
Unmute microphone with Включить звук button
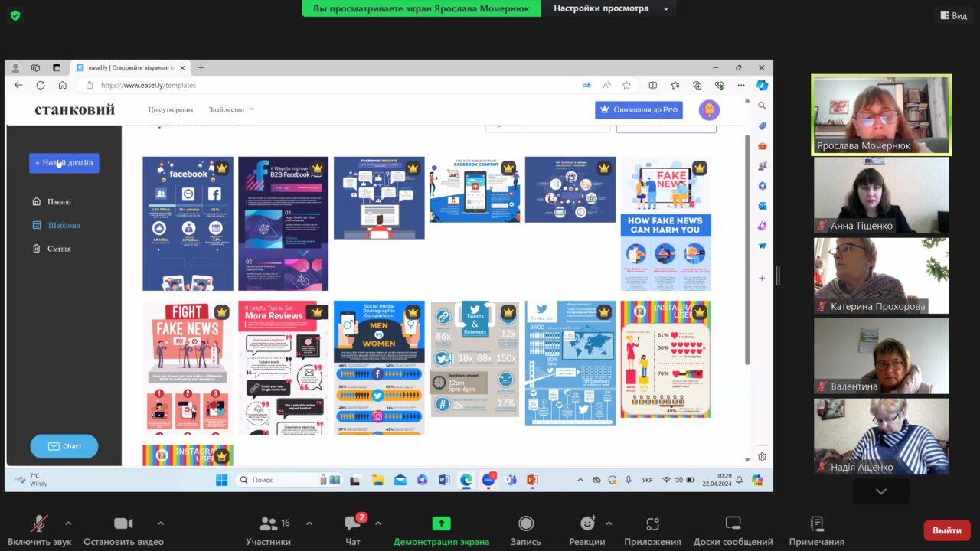pos(38,530)
